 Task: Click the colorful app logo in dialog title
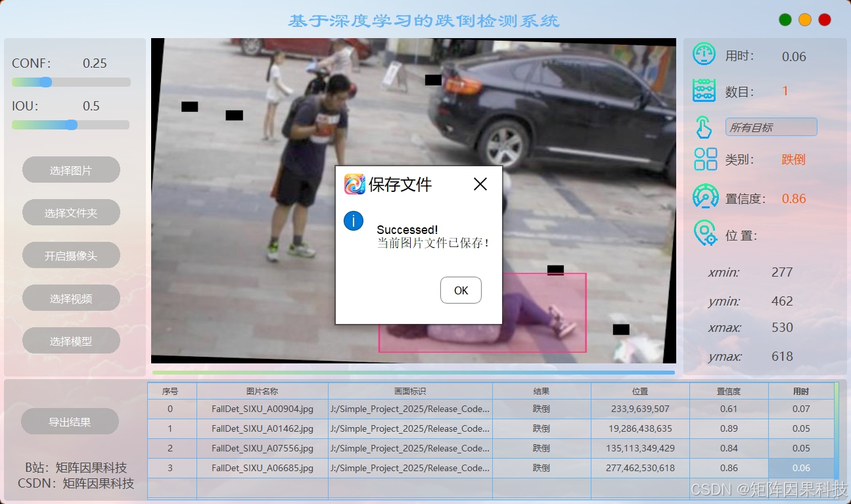coord(355,184)
